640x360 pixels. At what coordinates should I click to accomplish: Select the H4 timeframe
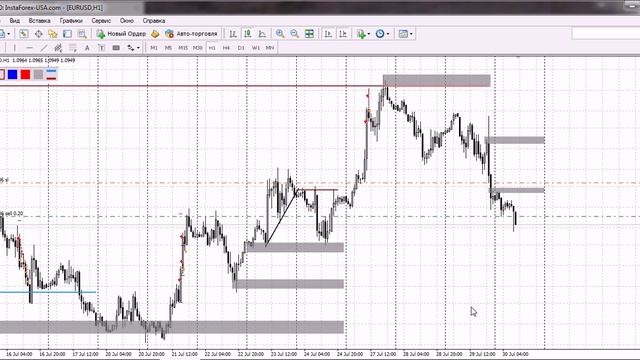[x=226, y=48]
